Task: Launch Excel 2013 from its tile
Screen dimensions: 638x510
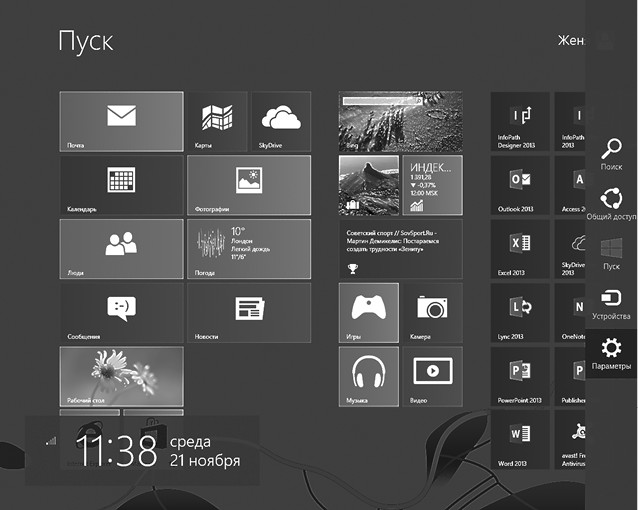Action: tap(520, 248)
